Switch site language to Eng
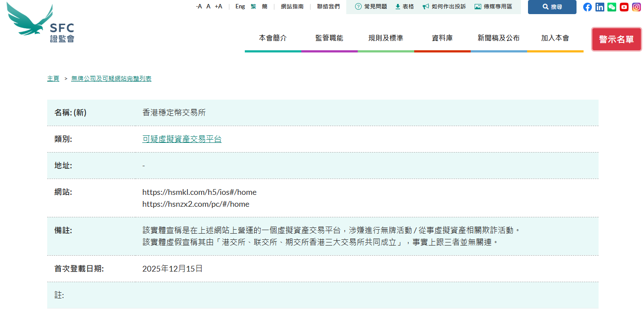Viewport: 644px width, 313px height. [240, 7]
